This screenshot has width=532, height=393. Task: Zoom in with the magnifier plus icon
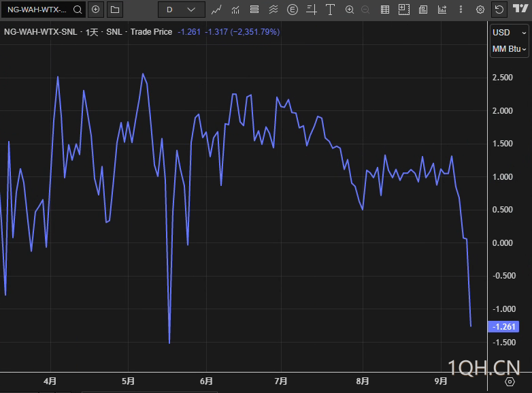(x=350, y=10)
